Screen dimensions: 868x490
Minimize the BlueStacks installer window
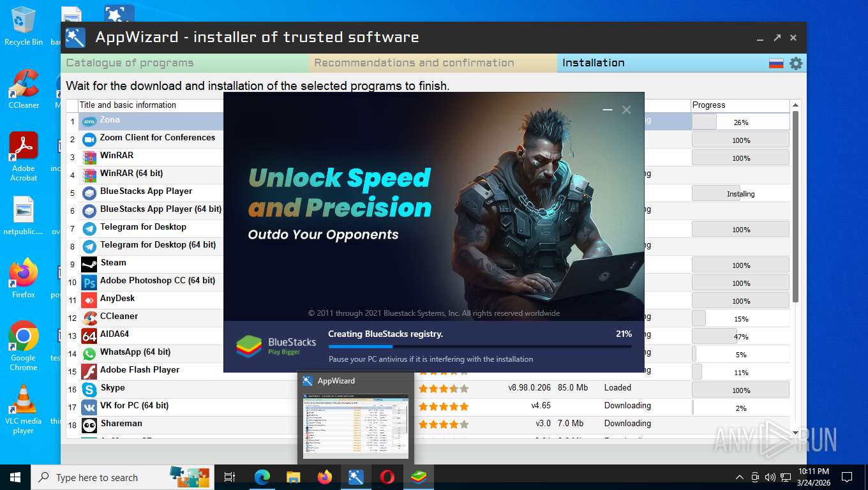click(x=608, y=110)
